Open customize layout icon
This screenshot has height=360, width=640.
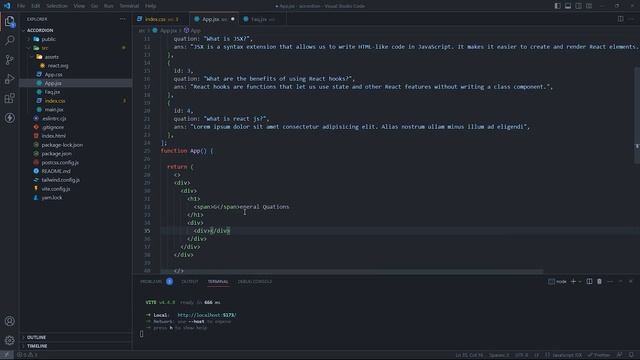click(589, 6)
